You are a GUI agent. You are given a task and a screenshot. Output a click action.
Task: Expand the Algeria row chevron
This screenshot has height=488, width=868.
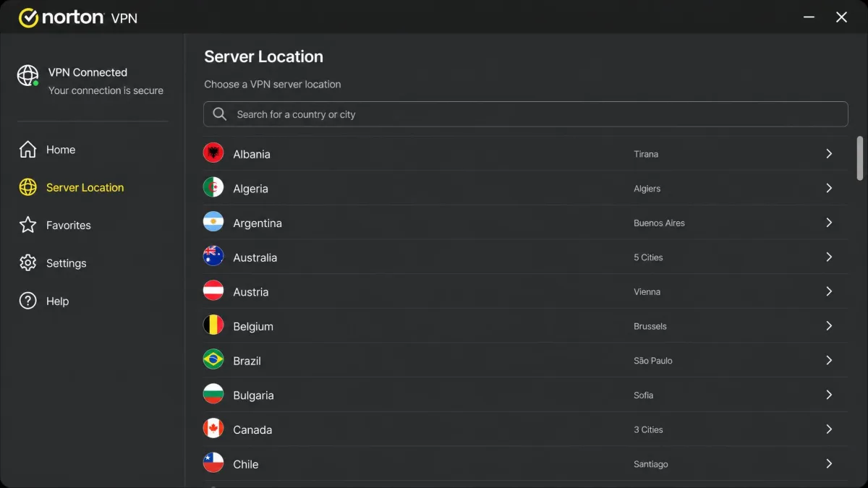coord(829,188)
